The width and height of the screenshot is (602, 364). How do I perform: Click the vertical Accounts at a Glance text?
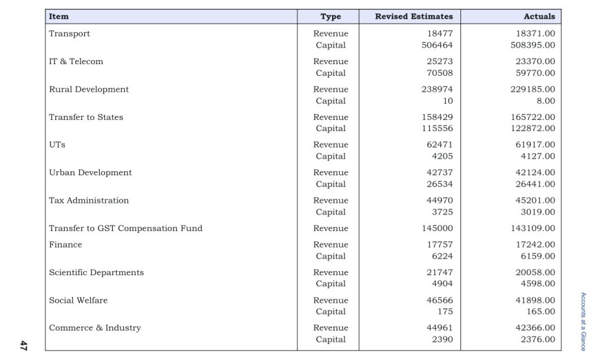pos(583,321)
